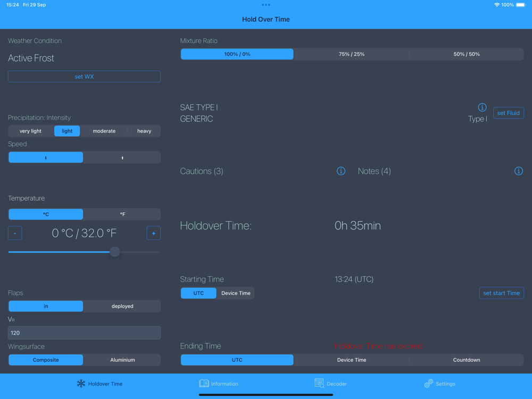
Task: Tap the 13:24 (UTC) starting time value
Action: coord(354,279)
